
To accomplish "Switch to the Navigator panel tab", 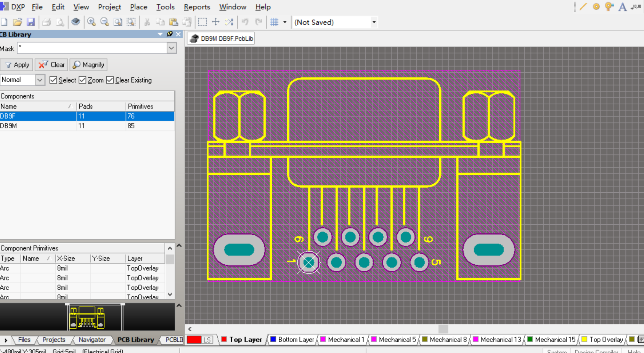I will [x=92, y=340].
